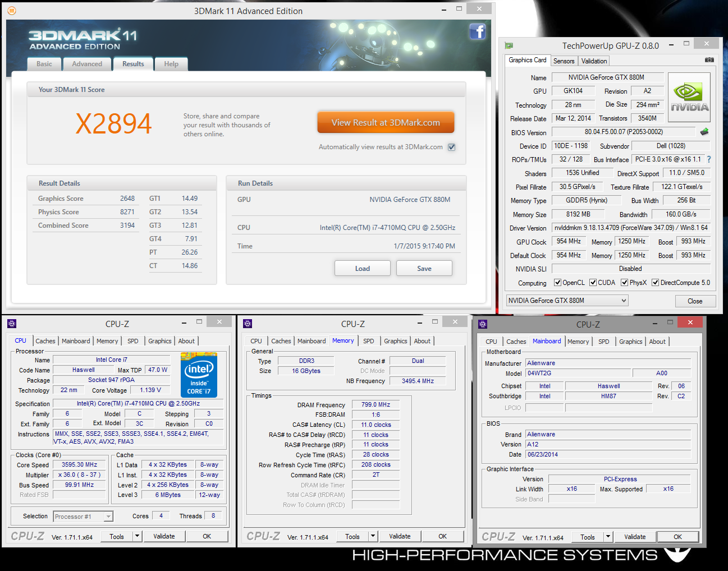Click Tools button in right CPU-Z window

tap(588, 537)
